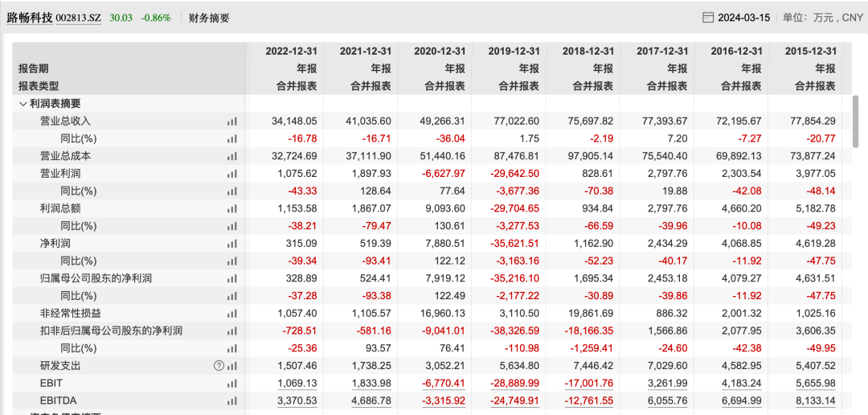Click chart icon next to 营业利润
Viewport: 868px width, 415px height.
231,174
